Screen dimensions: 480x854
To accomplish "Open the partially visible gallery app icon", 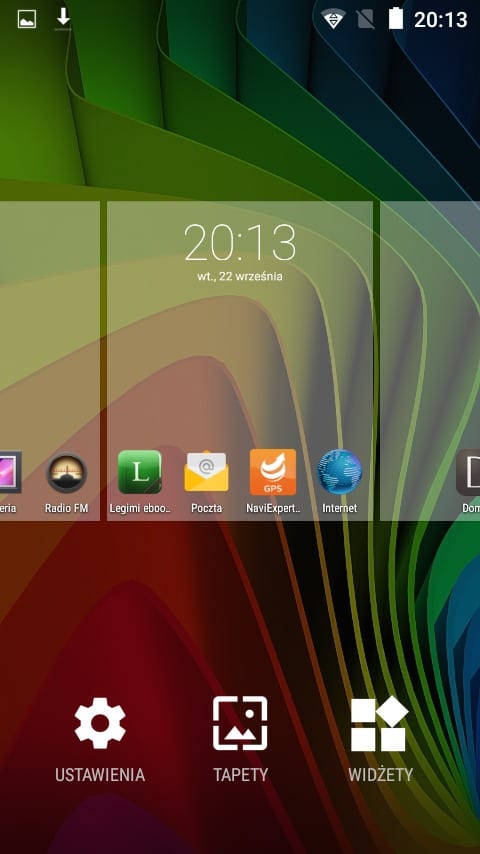I will 10,472.
